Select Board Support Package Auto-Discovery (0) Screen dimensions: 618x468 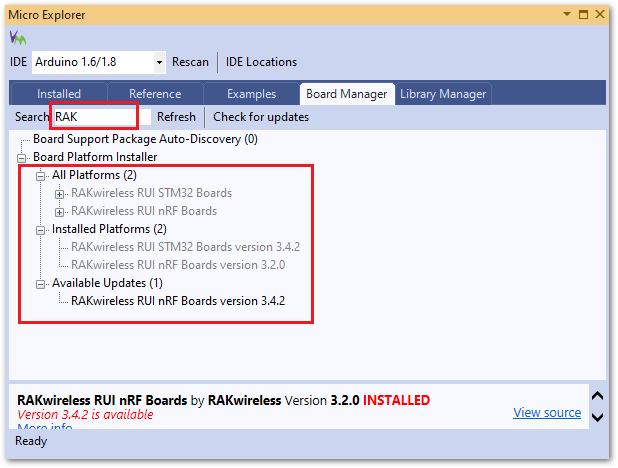pyautogui.click(x=145, y=139)
